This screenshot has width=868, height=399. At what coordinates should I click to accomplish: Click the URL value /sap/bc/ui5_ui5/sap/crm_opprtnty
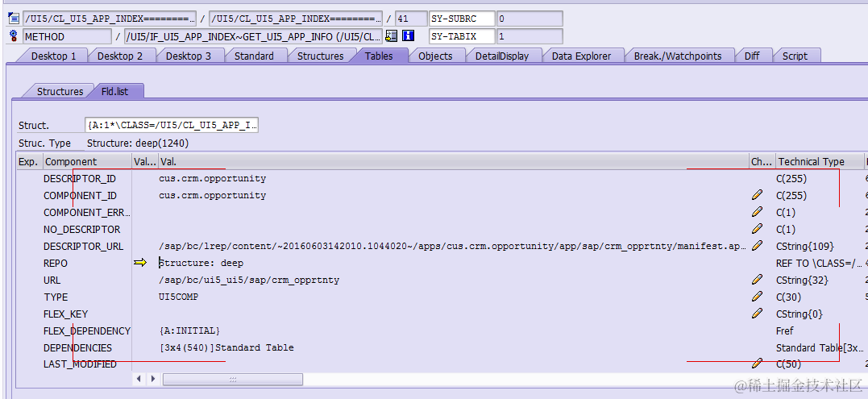tap(249, 280)
